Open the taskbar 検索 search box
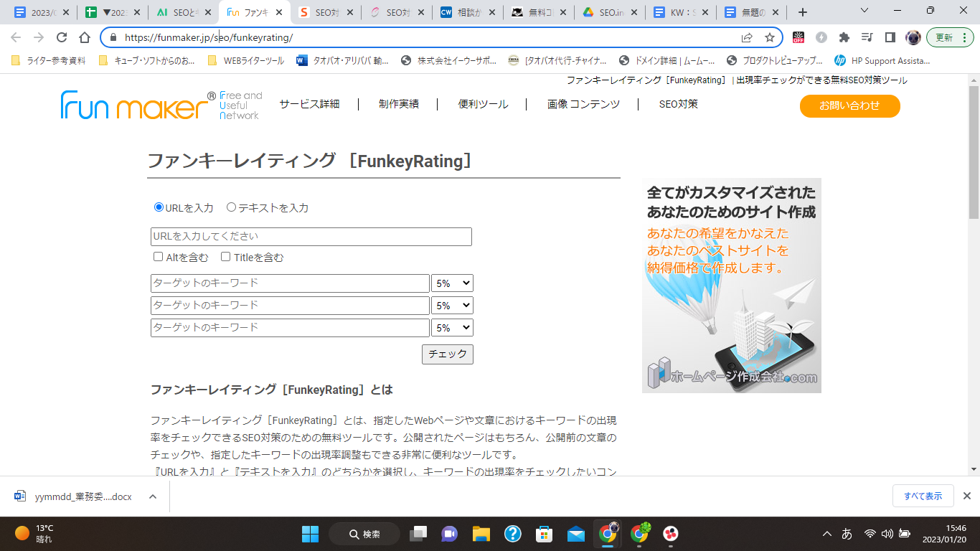Image resolution: width=980 pixels, height=551 pixels. point(364,534)
